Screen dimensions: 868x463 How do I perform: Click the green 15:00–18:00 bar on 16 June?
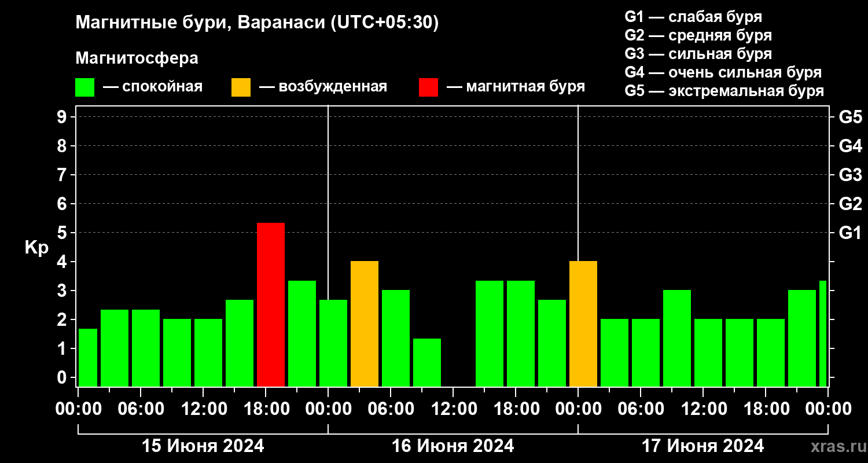pyautogui.click(x=490, y=333)
